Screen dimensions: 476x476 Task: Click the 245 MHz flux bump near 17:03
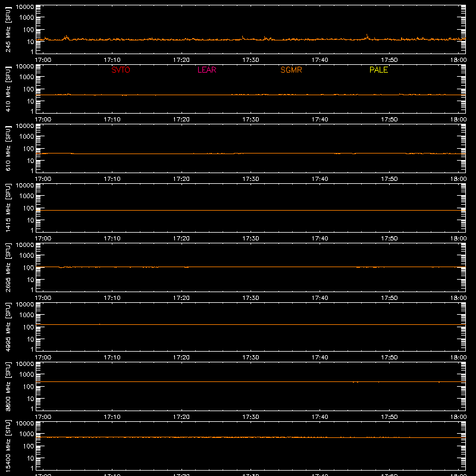coord(66,37)
